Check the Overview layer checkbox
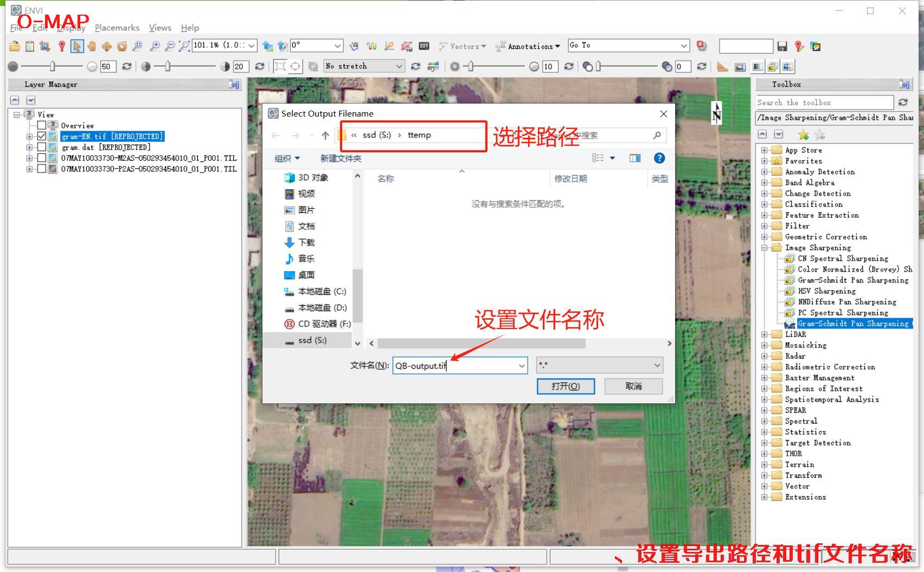Viewport: 924px width, 572px height. (42, 125)
